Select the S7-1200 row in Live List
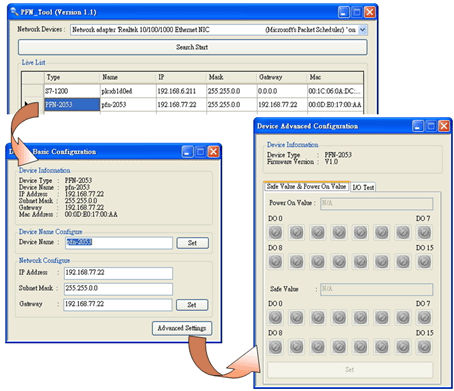 point(204,91)
